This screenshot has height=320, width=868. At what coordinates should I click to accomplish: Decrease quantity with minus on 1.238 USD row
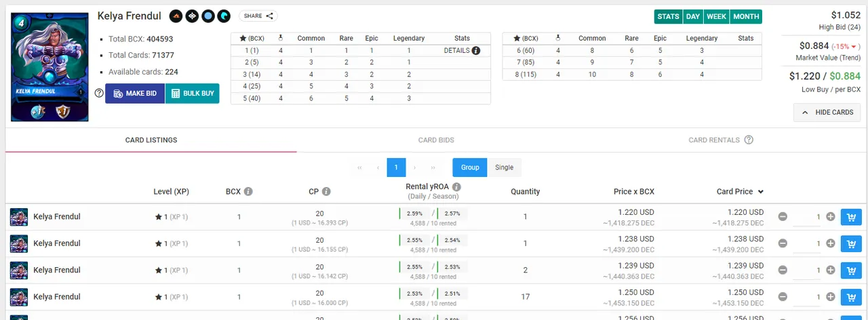[x=783, y=243]
